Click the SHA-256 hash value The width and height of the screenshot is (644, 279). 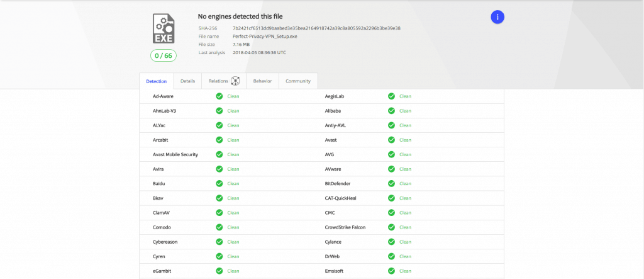[x=316, y=28]
